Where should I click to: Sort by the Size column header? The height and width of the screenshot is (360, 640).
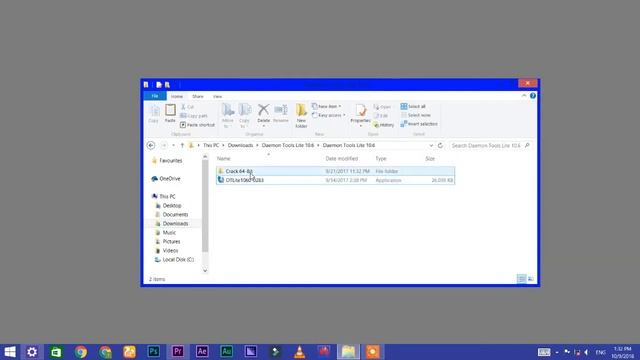(x=430, y=158)
